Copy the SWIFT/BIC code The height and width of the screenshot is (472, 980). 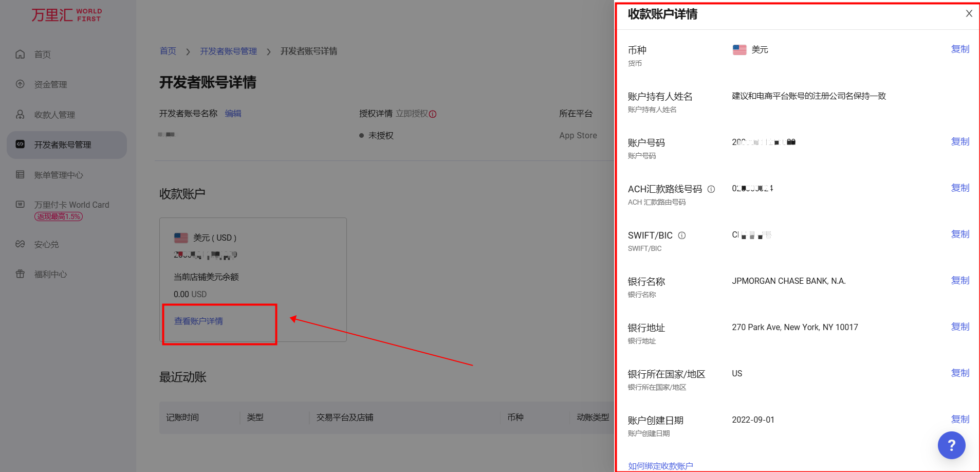point(960,234)
